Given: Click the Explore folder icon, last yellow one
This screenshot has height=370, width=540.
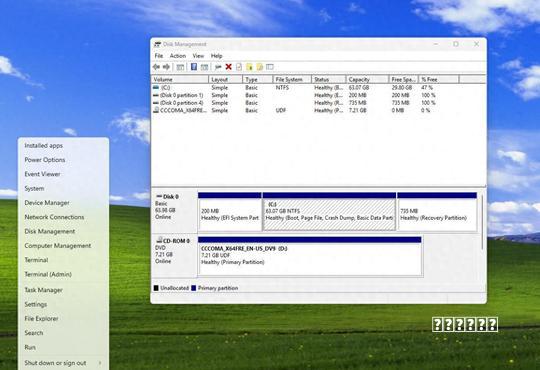Looking at the screenshot, I should coord(260,67).
